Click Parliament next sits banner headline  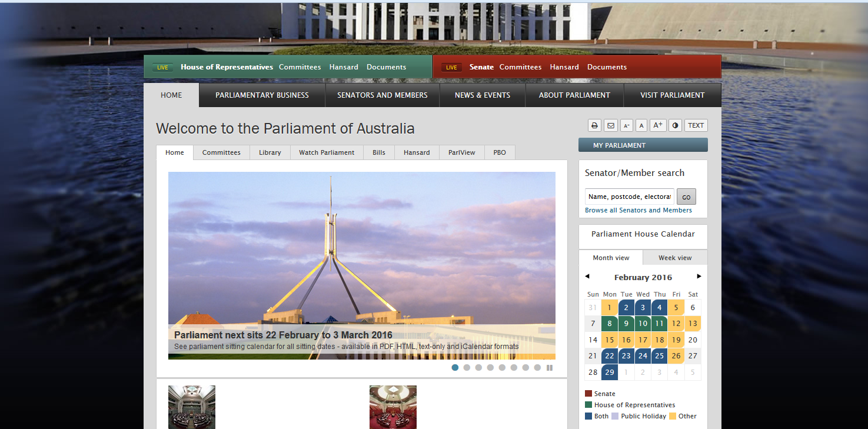click(x=283, y=335)
